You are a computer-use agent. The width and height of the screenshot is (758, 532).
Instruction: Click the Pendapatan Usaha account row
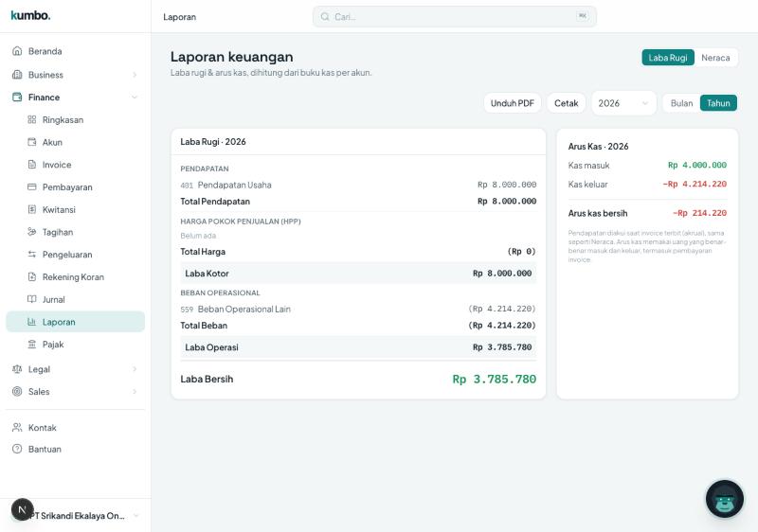(x=358, y=185)
